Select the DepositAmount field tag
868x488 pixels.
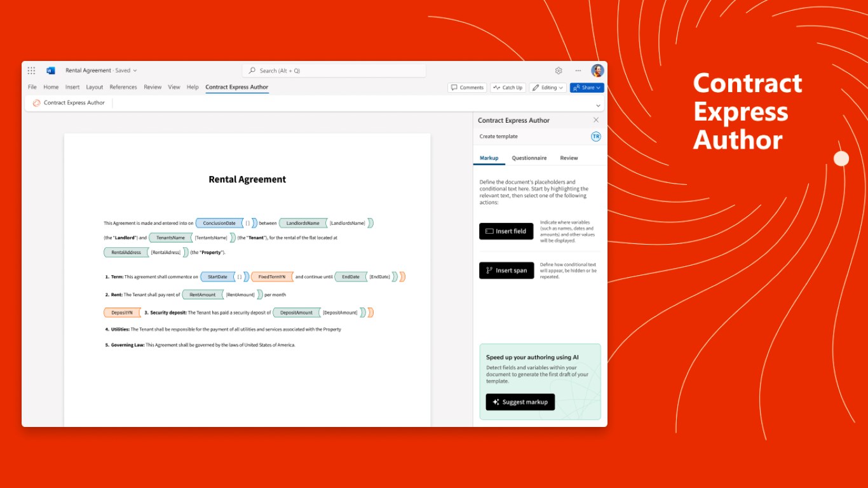pyautogui.click(x=297, y=313)
